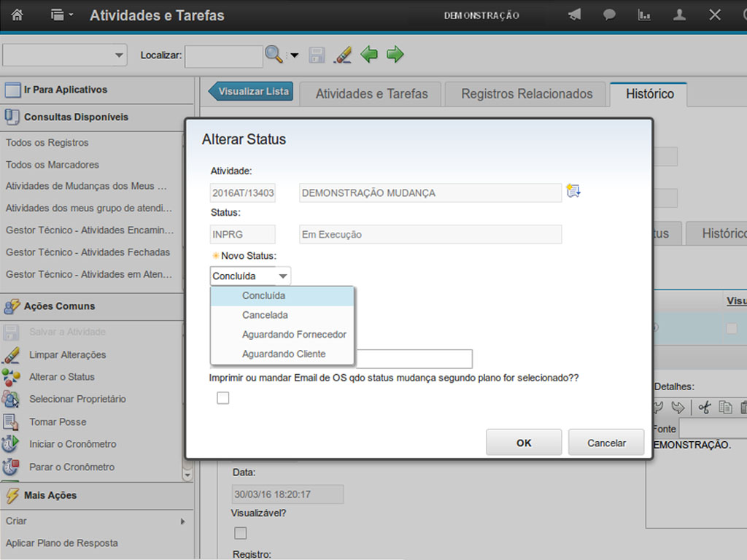
Task: Check the print or email OS checkbox
Action: click(223, 397)
